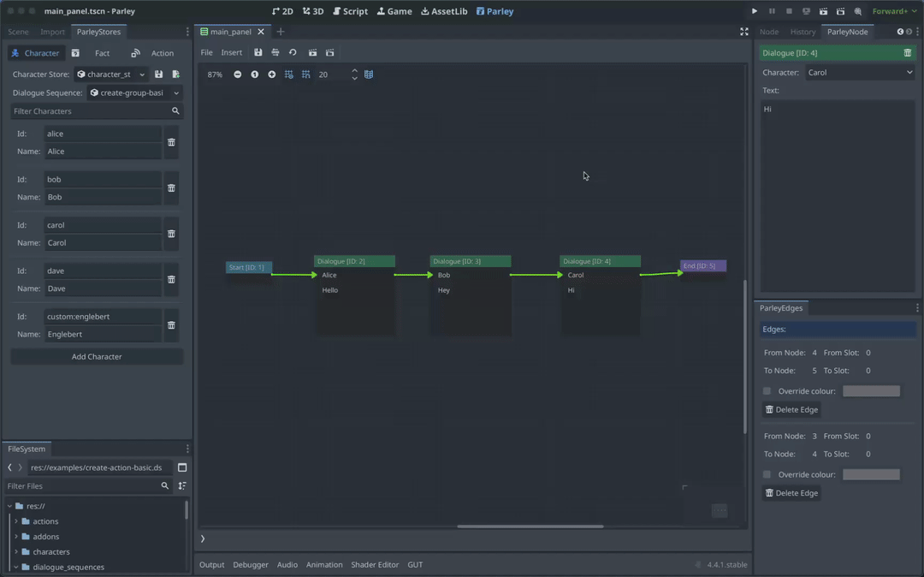Save the dialogue sequence with the save icon
The width and height of the screenshot is (924, 577).
point(258,52)
